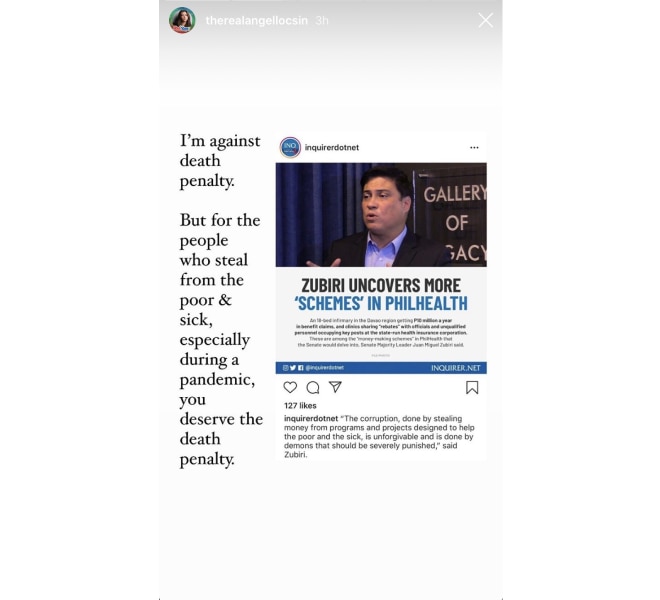Screen dimensions: 660x600
Task: Click the post caption quoting Zubiri
Action: [379, 437]
